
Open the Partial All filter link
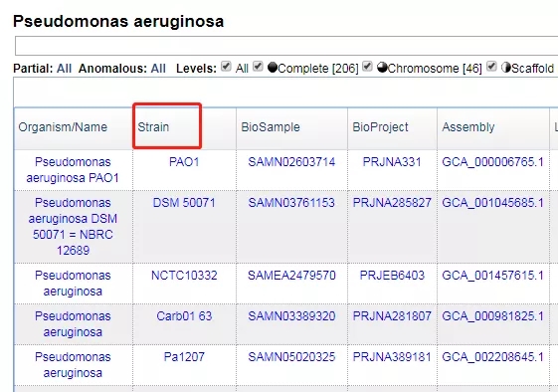(65, 69)
